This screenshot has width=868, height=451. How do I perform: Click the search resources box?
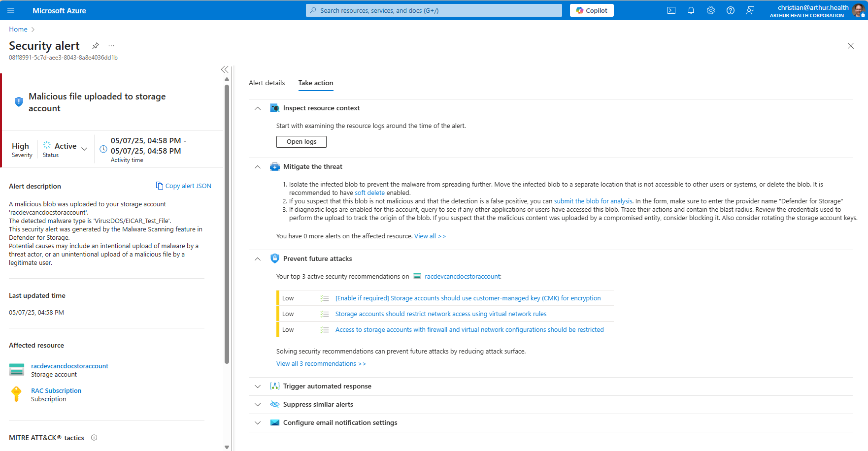click(434, 10)
